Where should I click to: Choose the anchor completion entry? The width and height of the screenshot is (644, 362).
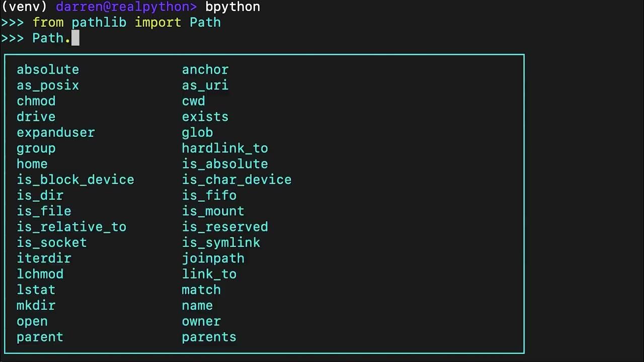pyautogui.click(x=205, y=69)
